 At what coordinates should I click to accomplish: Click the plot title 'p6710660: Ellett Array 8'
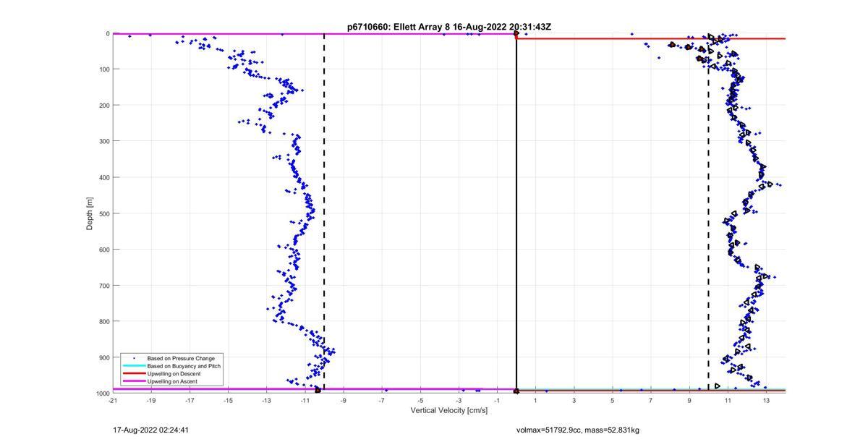tap(399, 27)
